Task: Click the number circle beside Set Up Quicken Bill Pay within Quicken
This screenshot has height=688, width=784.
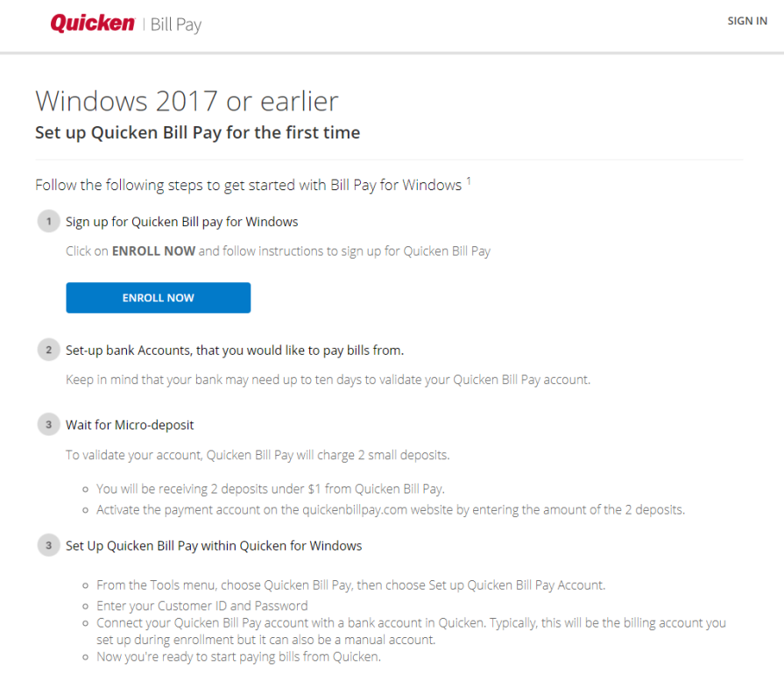Action: click(48, 546)
